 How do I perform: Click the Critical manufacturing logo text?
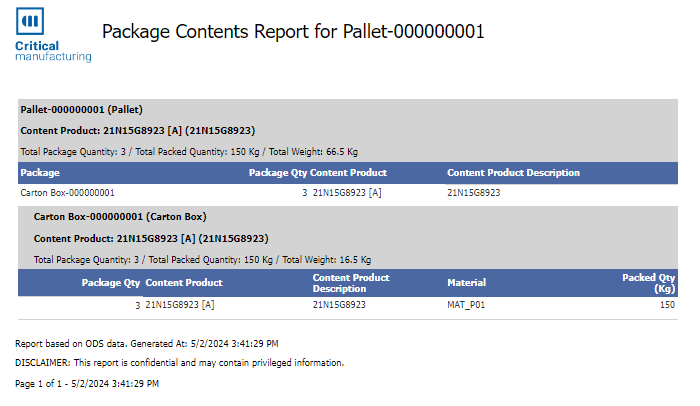point(52,52)
